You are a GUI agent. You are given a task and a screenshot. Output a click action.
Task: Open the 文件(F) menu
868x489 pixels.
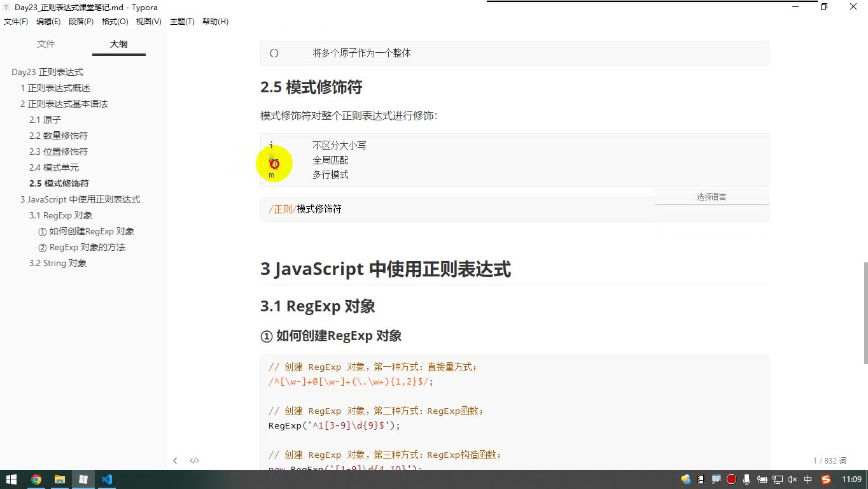(x=16, y=22)
